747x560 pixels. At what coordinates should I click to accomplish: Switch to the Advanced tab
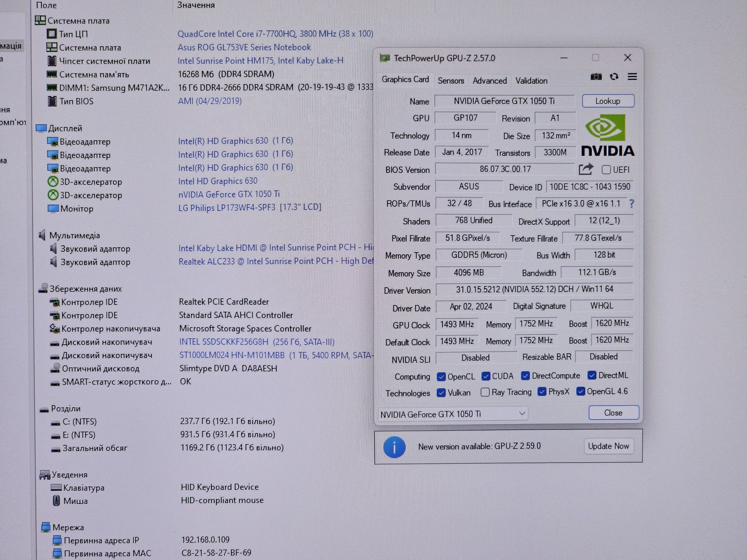[490, 81]
